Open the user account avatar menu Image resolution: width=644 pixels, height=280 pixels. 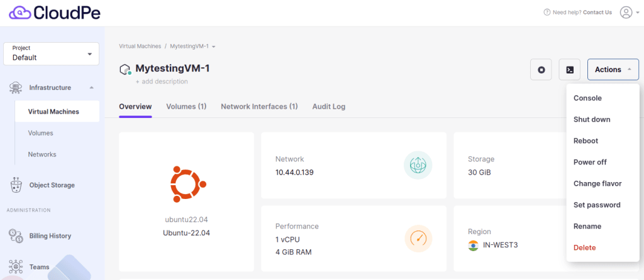pyautogui.click(x=626, y=13)
